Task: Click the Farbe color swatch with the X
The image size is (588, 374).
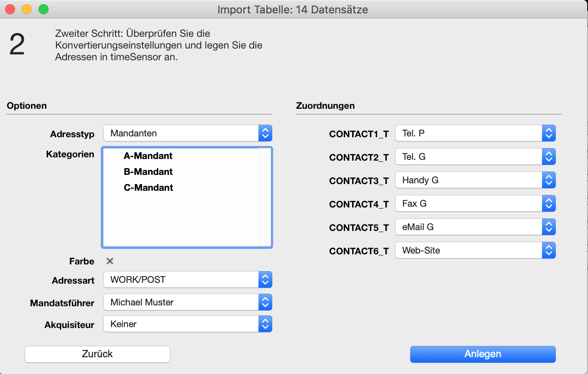Action: (110, 261)
